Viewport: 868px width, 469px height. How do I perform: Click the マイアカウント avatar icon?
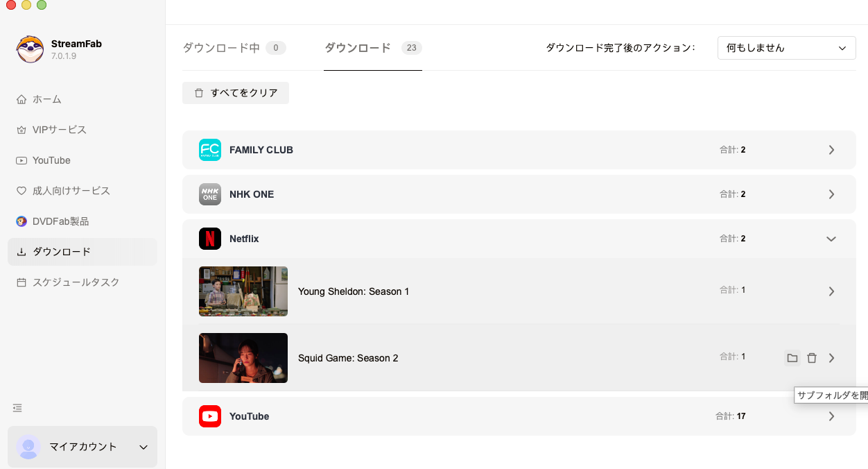28,447
